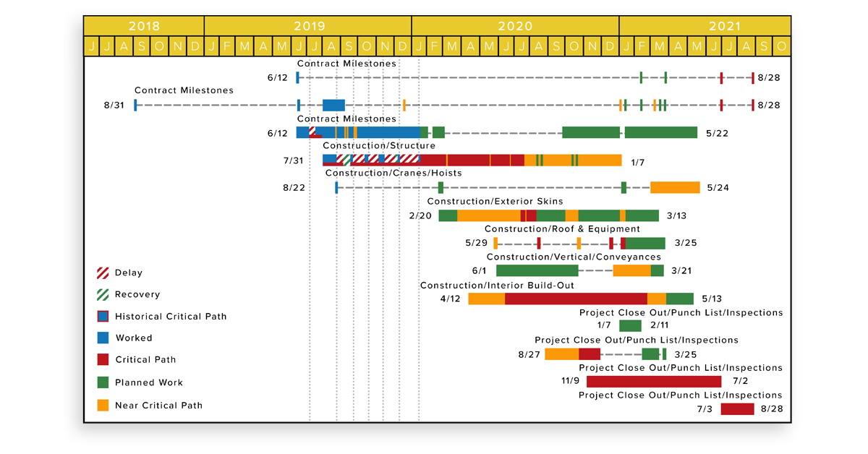Select the Critical Path red legend marker
Screen dimensions: 868x454
click(101, 359)
